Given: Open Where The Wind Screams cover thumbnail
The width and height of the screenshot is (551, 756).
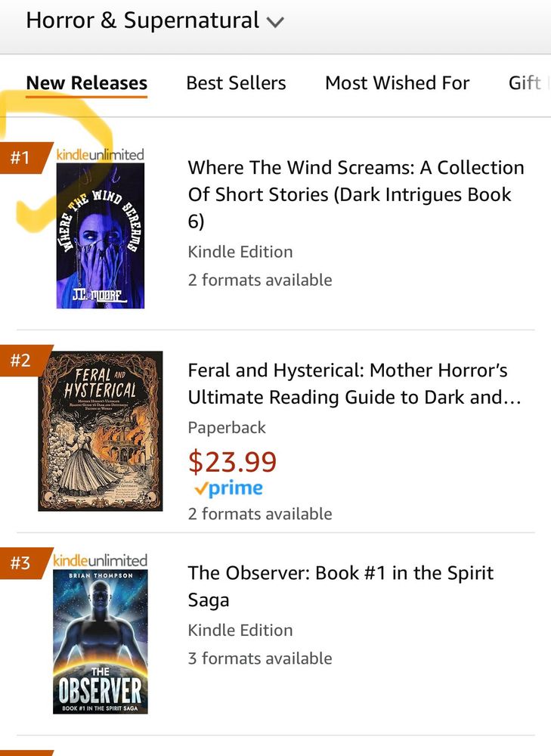Looking at the screenshot, I should (101, 235).
